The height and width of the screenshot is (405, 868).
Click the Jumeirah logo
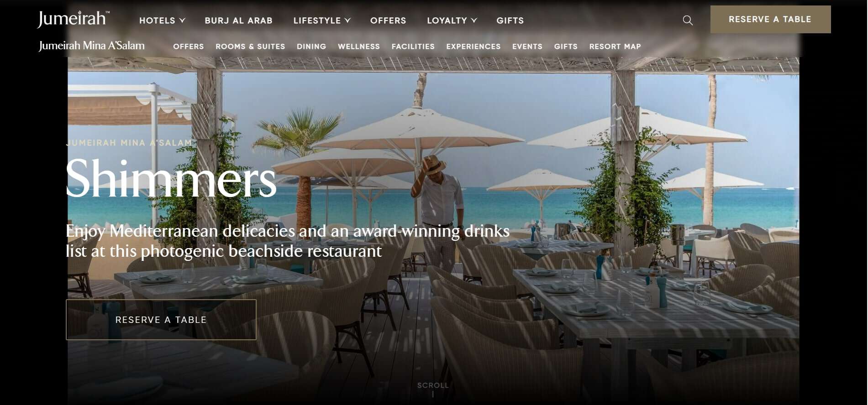pos(74,19)
